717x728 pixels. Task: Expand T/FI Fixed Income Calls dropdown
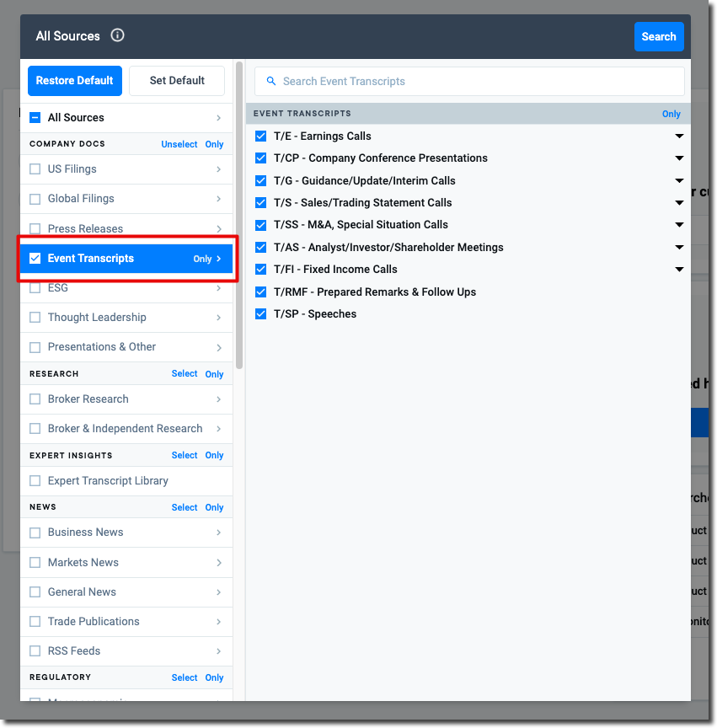click(679, 270)
